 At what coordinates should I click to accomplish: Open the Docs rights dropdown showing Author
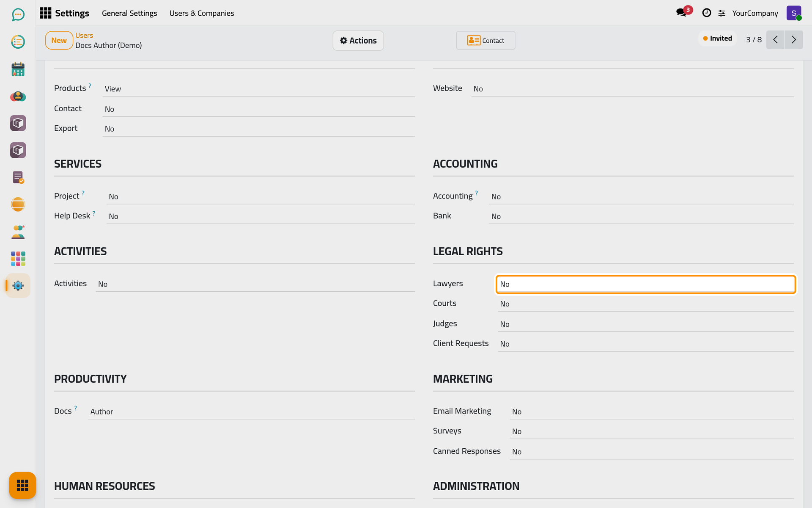251,411
